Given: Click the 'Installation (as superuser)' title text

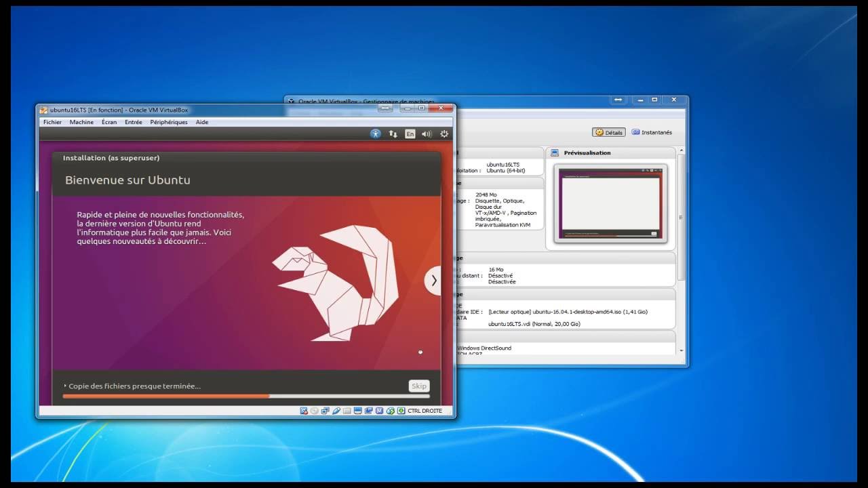Looking at the screenshot, I should 111,158.
